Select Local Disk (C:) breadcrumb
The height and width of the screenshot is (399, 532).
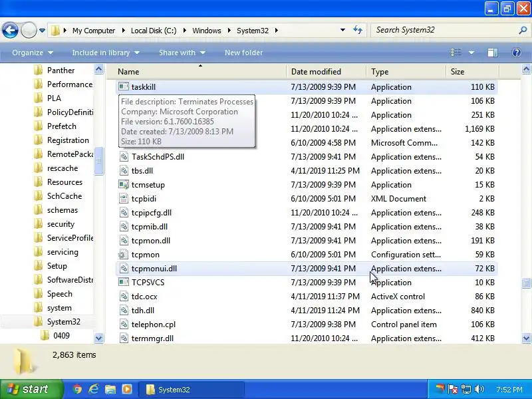[154, 31]
